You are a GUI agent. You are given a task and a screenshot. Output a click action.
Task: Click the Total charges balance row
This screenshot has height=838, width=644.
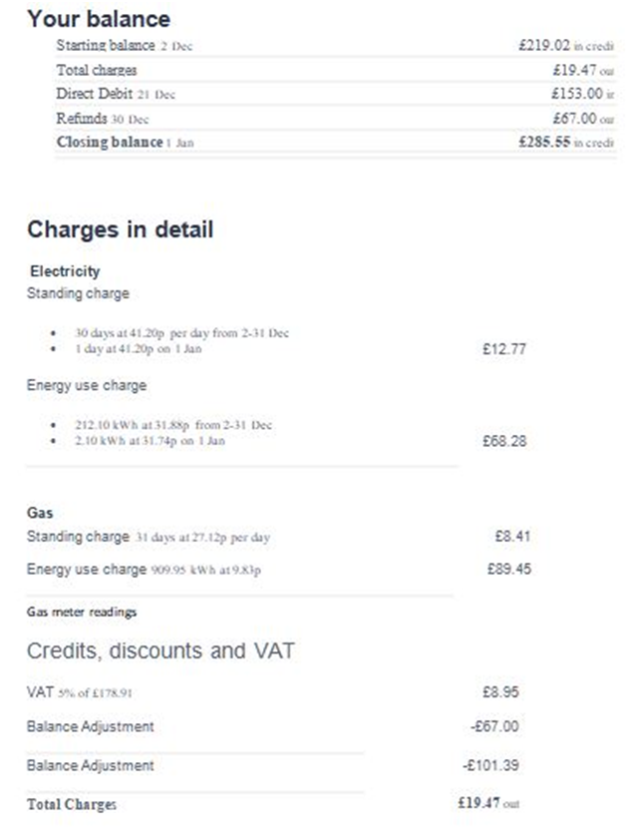point(335,70)
